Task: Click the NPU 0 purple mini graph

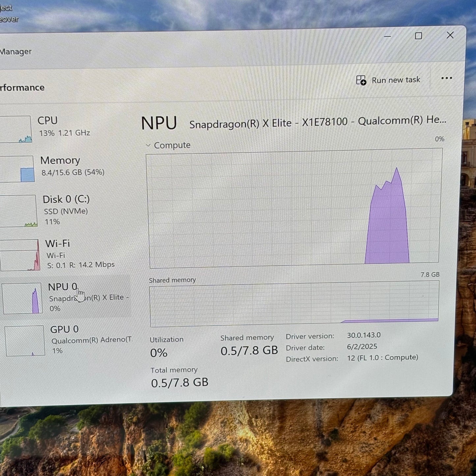Action: point(22,298)
